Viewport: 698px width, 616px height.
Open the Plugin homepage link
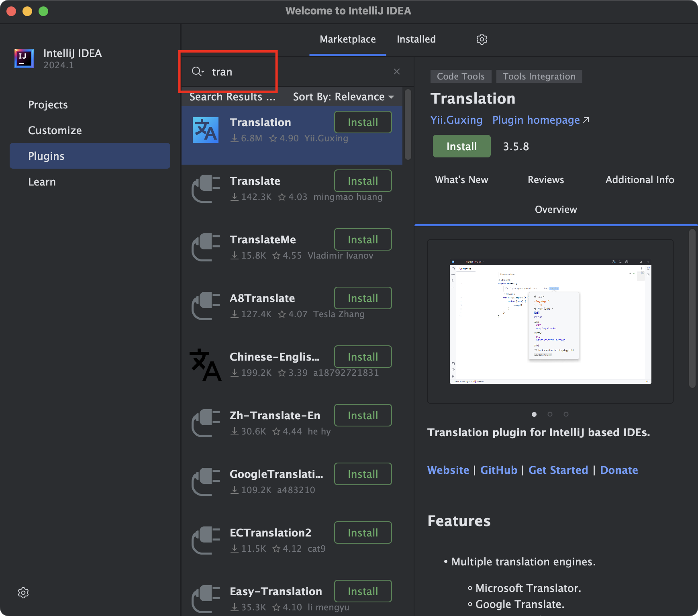(x=536, y=120)
